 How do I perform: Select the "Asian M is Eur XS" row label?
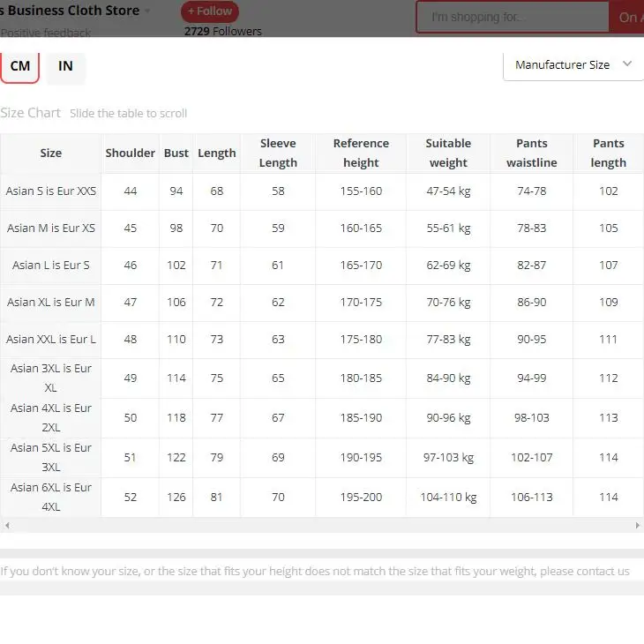(51, 228)
